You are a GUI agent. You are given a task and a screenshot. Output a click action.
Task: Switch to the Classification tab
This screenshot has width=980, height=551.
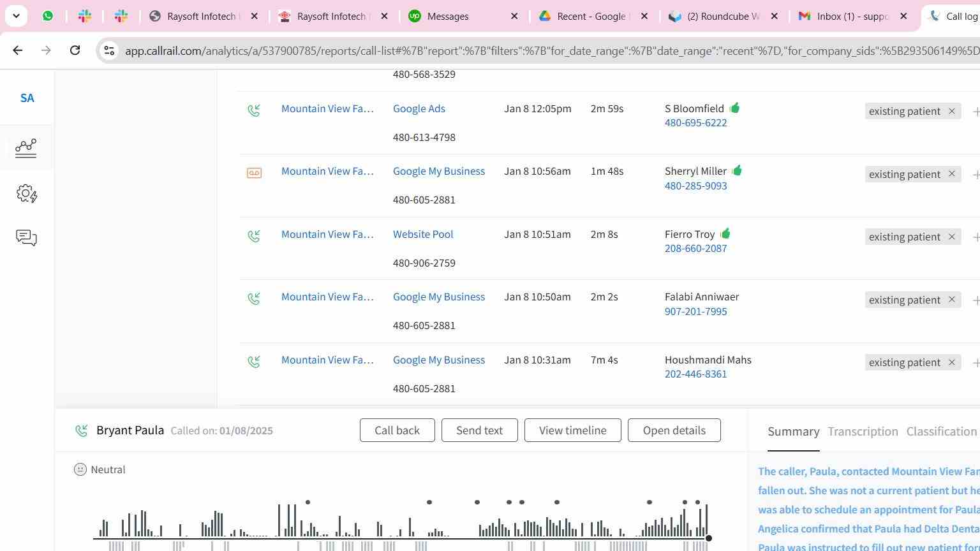[941, 432]
